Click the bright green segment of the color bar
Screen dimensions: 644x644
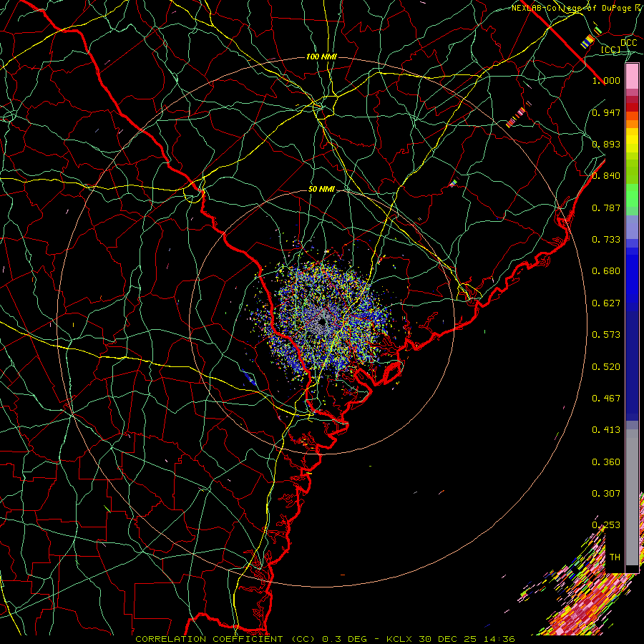pos(632,195)
